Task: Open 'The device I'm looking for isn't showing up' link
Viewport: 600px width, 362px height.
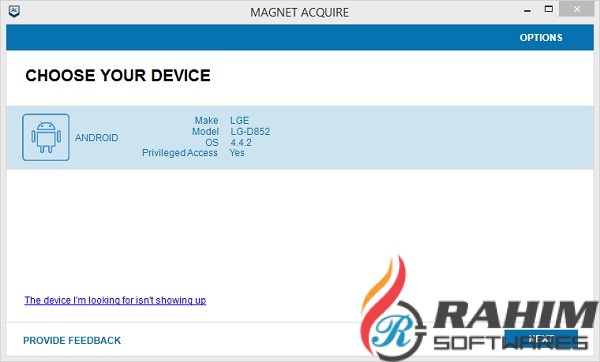Action: [115, 300]
